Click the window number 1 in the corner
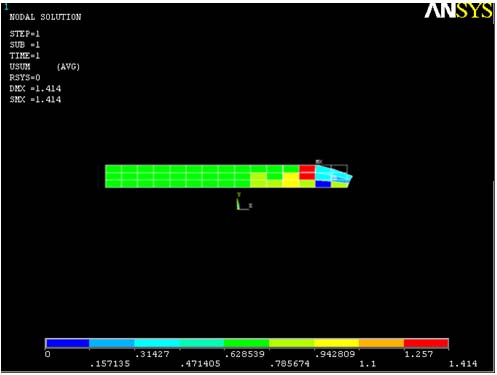497x375 pixels. pyautogui.click(x=6, y=7)
